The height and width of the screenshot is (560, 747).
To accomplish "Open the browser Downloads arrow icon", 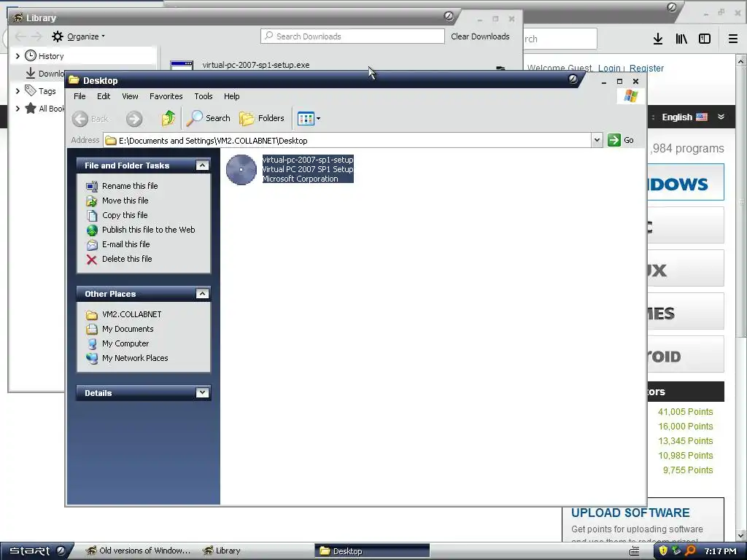I will [x=658, y=39].
